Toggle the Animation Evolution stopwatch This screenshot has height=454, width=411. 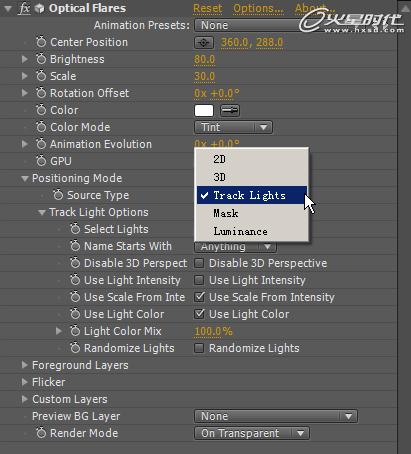coord(41,144)
